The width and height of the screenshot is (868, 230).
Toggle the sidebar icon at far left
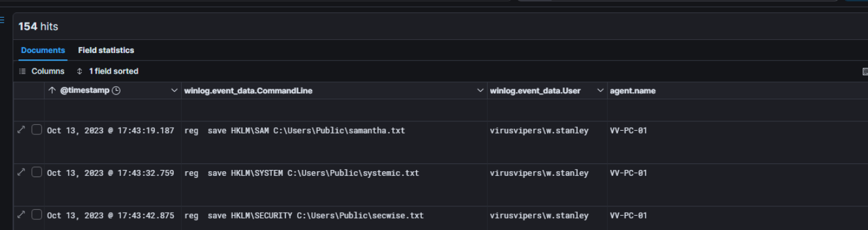pos(2,20)
